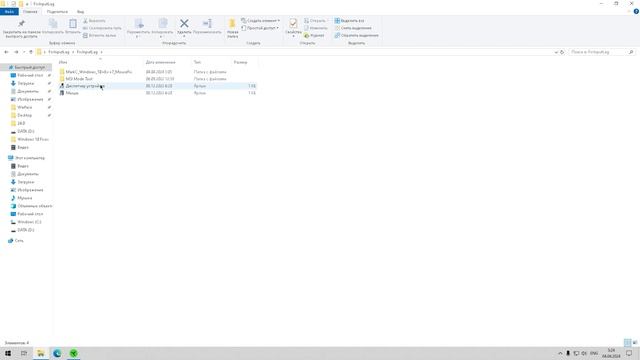Image resolution: width=640 pixels, height=360 pixels.
Task: Click Выделить все in the ribbon
Action: click(349, 21)
